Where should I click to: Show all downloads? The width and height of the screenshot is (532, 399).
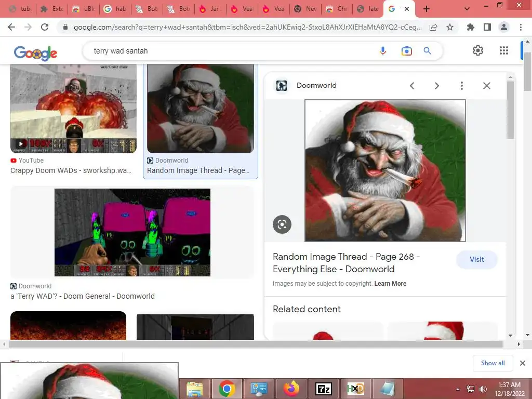[x=493, y=363]
